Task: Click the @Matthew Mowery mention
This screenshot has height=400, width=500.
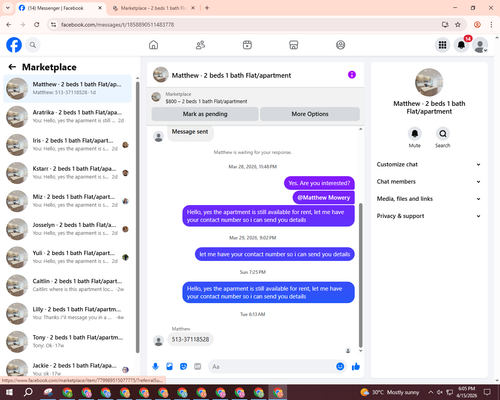Action: tap(324, 198)
